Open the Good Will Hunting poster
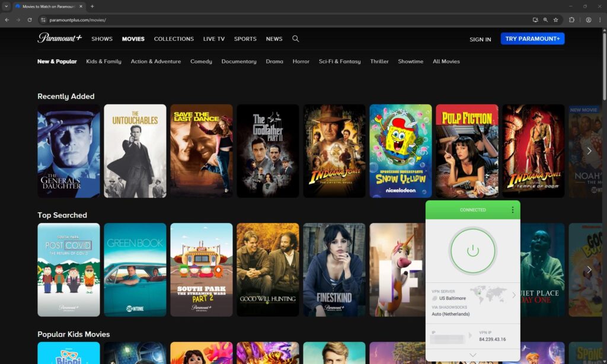Image resolution: width=607 pixels, height=364 pixels. 268,270
